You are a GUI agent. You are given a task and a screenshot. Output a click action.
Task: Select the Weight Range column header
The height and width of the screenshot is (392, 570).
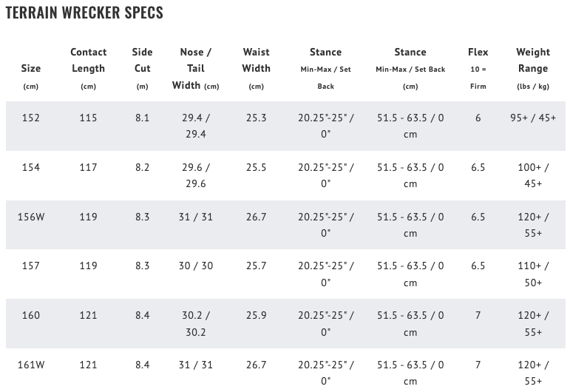[533, 61]
